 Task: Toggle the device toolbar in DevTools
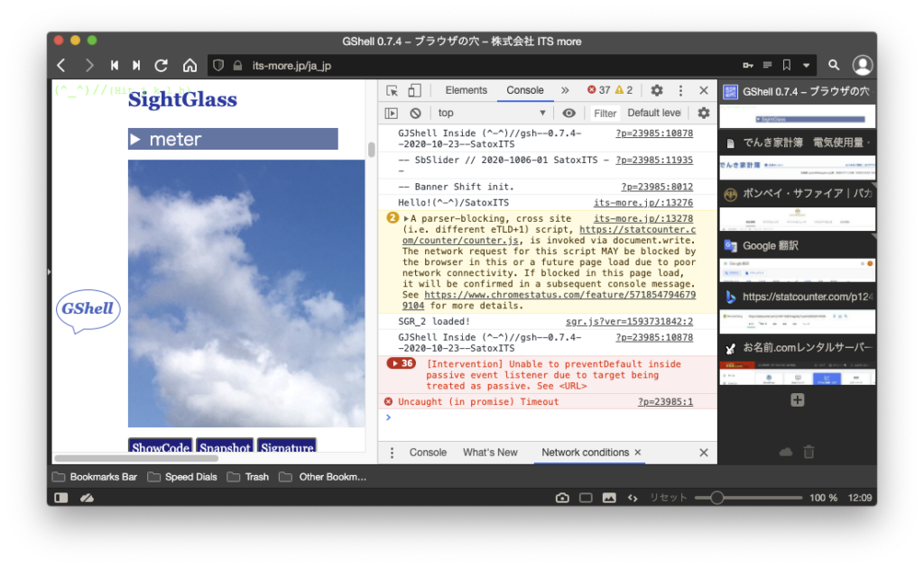click(x=414, y=90)
